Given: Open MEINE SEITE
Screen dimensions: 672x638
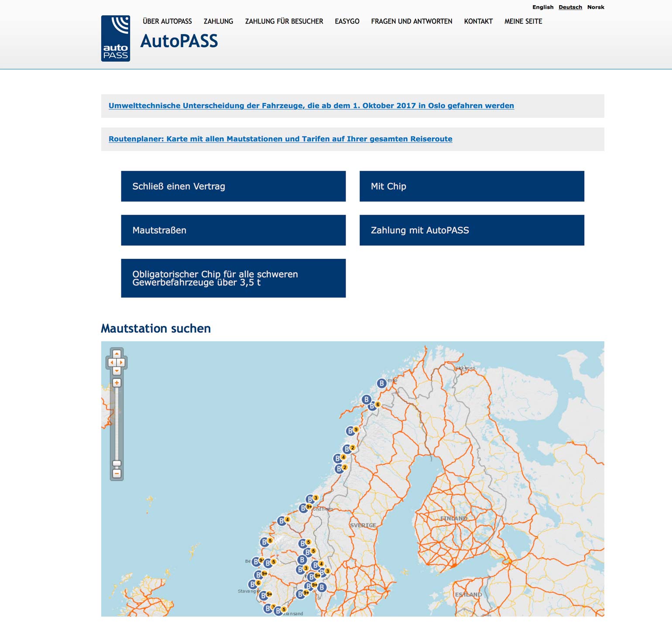Looking at the screenshot, I should [x=523, y=21].
